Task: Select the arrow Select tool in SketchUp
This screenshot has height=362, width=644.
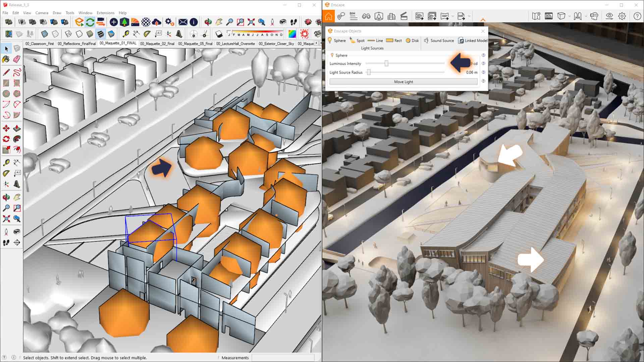Action: coord(6,49)
